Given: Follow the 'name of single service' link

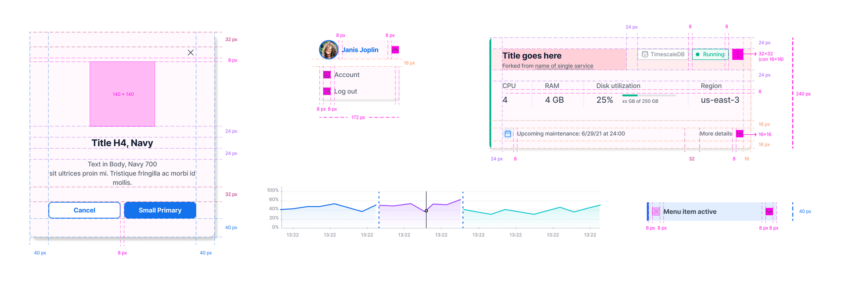Looking at the screenshot, I should point(564,66).
